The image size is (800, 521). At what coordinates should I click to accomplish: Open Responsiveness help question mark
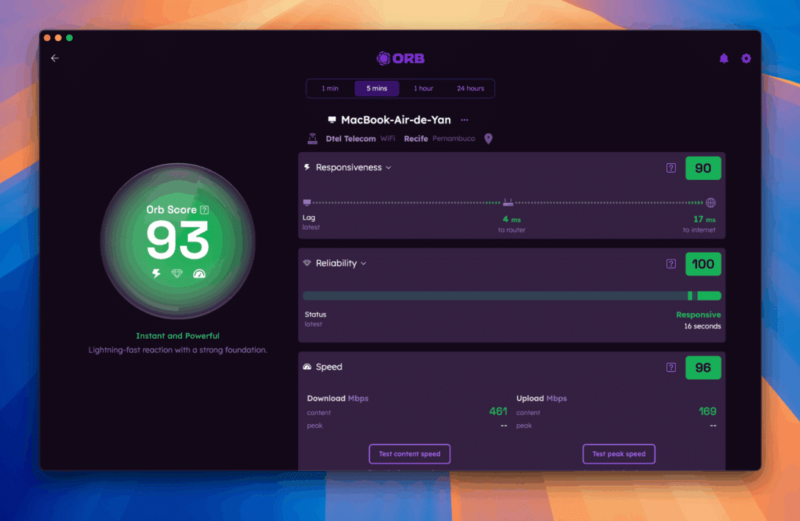(671, 168)
